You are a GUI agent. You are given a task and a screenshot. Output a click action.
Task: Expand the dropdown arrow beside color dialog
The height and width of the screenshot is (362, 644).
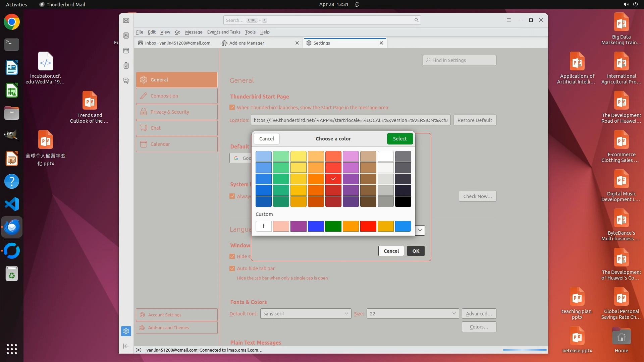(420, 230)
